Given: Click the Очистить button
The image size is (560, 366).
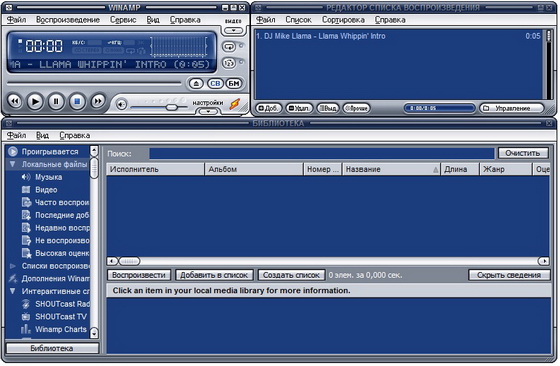Looking at the screenshot, I should [x=522, y=153].
